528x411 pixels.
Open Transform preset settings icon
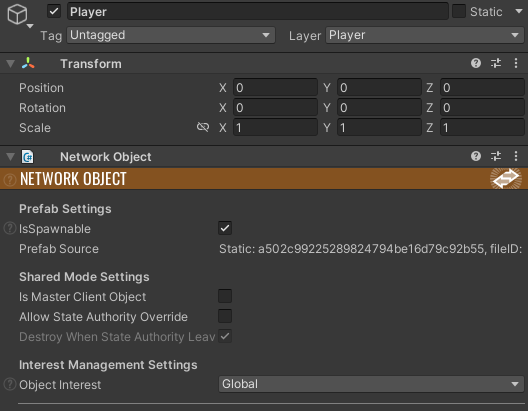tap(496, 63)
